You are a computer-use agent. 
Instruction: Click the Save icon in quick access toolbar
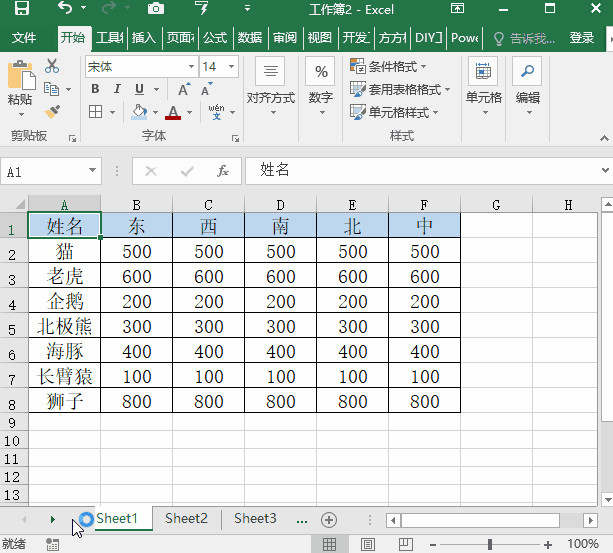[x=21, y=10]
